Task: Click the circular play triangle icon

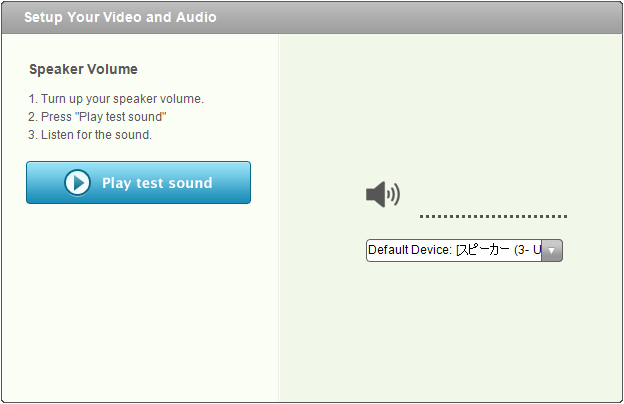Action: pyautogui.click(x=77, y=183)
